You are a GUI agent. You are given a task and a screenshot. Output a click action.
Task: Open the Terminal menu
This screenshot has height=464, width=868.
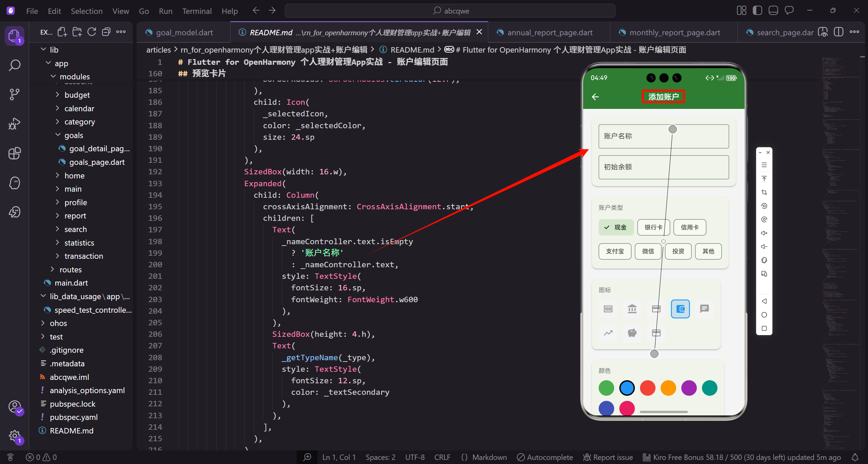click(x=197, y=11)
